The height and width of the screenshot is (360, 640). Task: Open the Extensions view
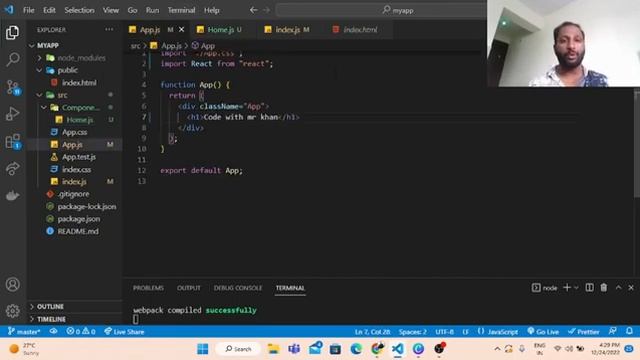click(x=13, y=141)
